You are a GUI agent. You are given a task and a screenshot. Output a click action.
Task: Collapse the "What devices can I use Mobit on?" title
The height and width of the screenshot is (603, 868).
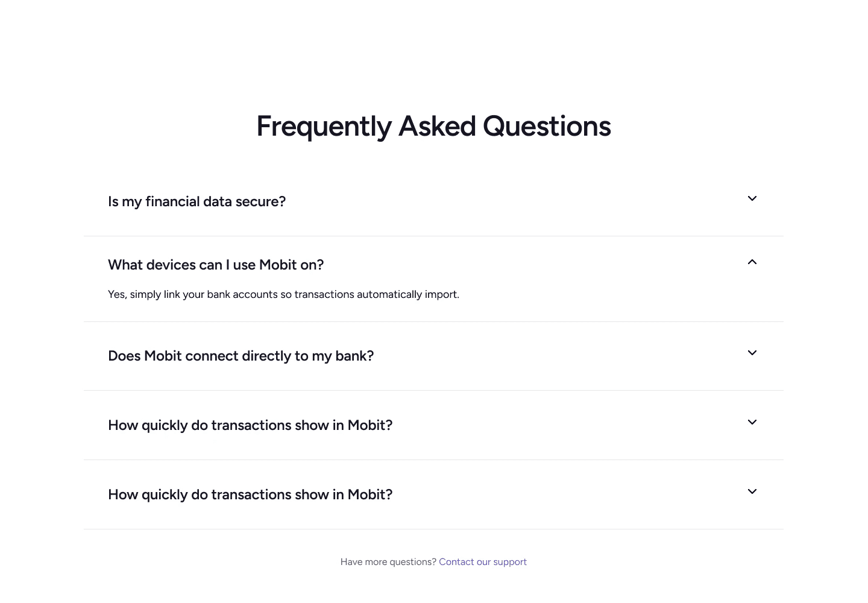216,265
